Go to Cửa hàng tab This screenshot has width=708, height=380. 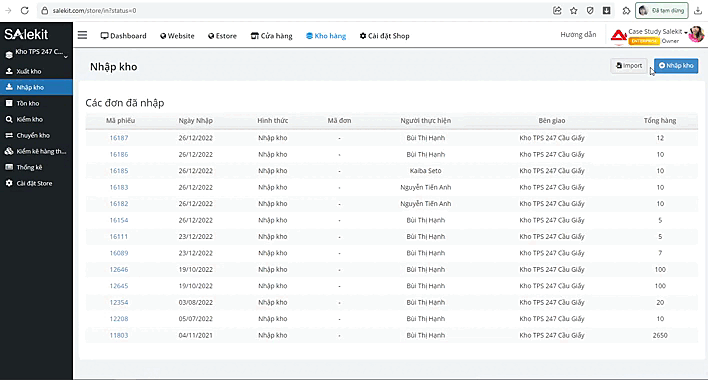point(271,36)
